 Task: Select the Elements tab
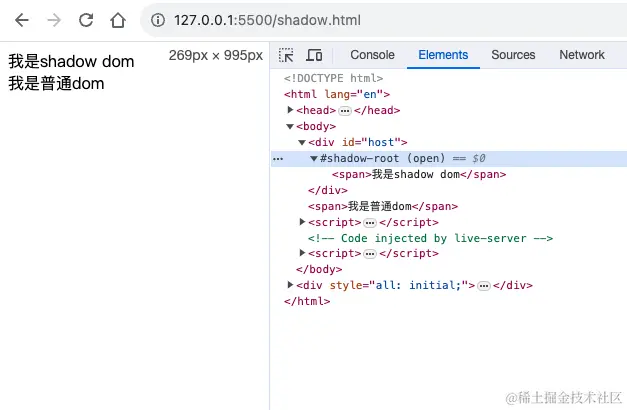coord(443,55)
